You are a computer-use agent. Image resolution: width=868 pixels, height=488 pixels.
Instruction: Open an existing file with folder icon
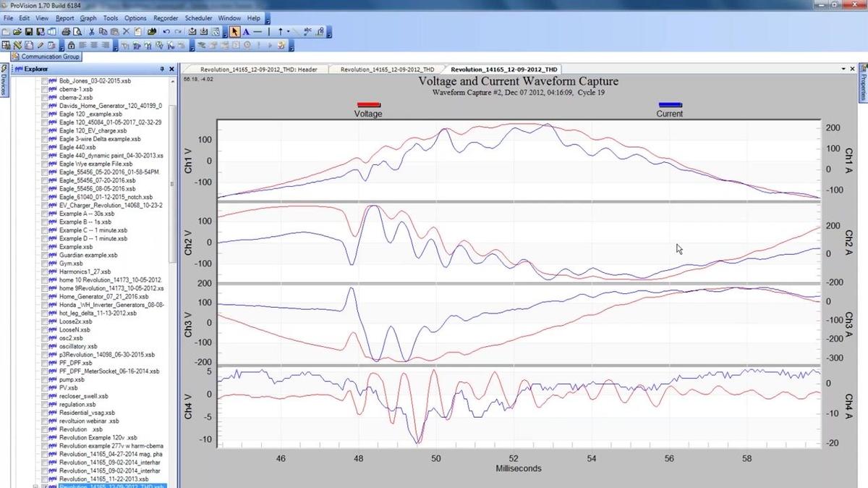(17, 32)
